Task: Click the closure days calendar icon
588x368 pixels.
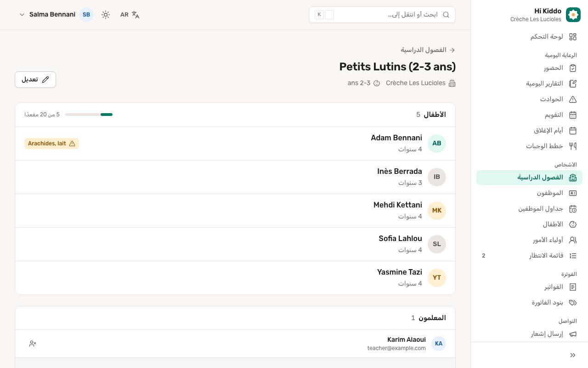Action: [x=573, y=131]
